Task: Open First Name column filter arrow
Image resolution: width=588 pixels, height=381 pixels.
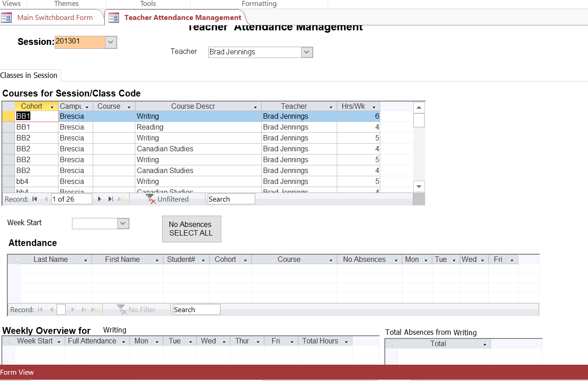Action: pyautogui.click(x=157, y=260)
